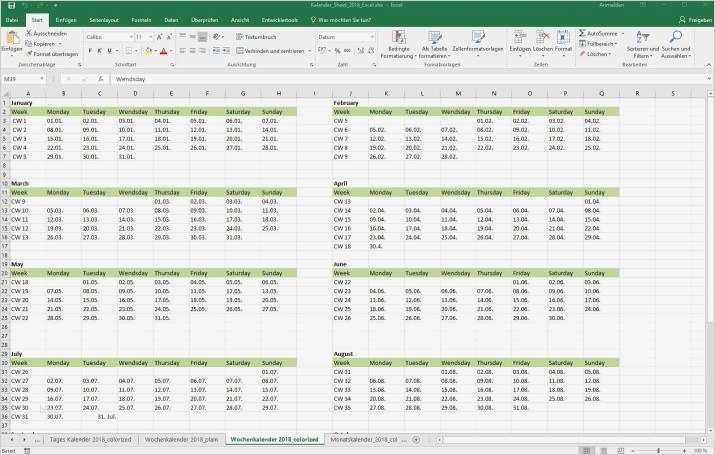Open the Datum number format dropdown
Image resolution: width=715 pixels, height=455 pixels.
pos(372,37)
